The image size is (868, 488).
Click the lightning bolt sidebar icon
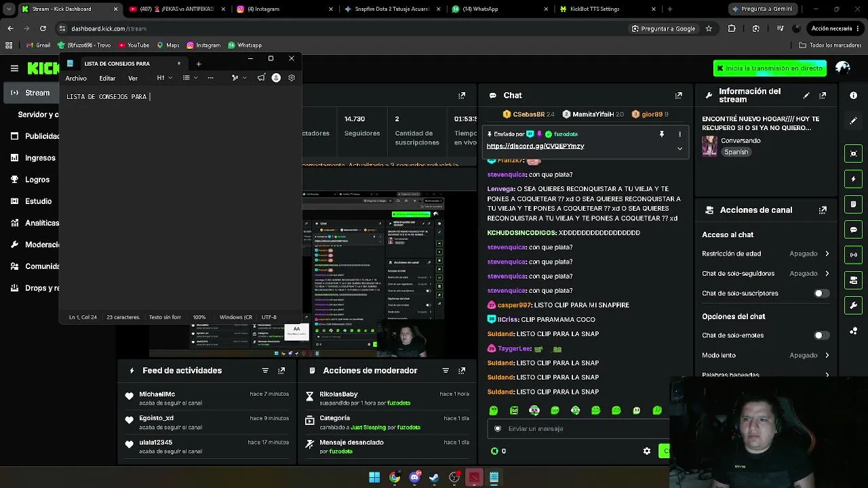click(854, 179)
